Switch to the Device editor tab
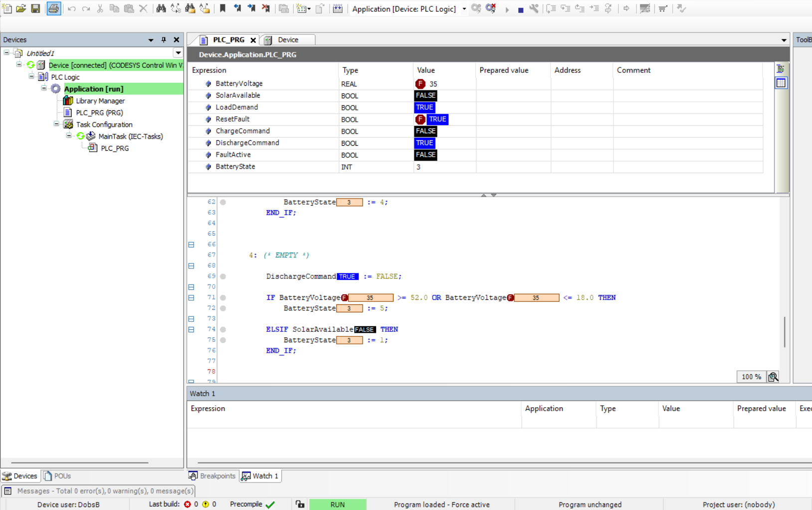The height and width of the screenshot is (510, 812). [x=288, y=40]
